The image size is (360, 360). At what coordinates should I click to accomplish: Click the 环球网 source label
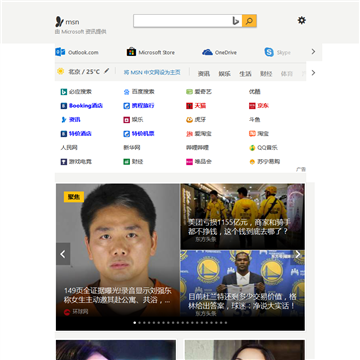click(x=81, y=312)
